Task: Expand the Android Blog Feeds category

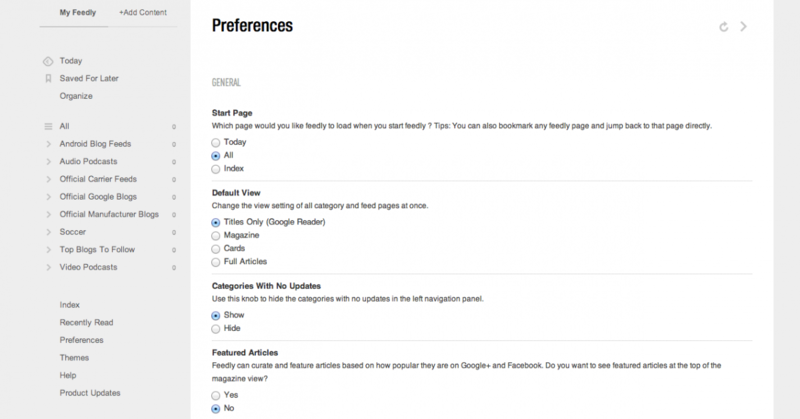Action: click(48, 144)
